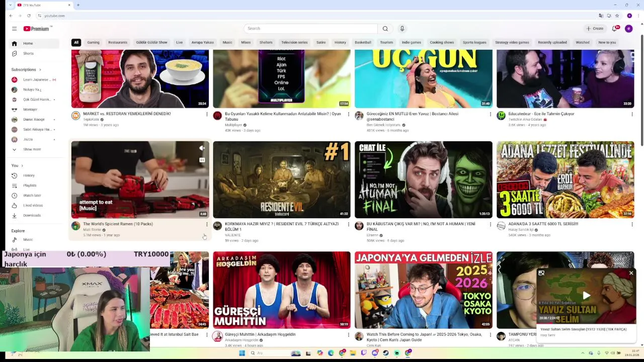Open a new browser tab
Image resolution: width=644 pixels, height=362 pixels.
tap(78, 5)
